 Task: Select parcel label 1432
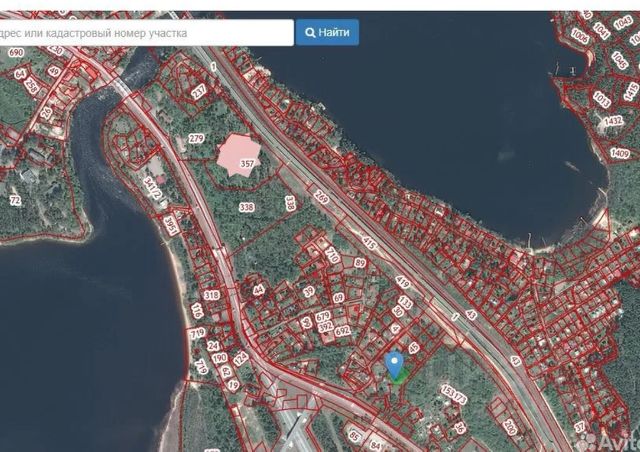(x=613, y=120)
